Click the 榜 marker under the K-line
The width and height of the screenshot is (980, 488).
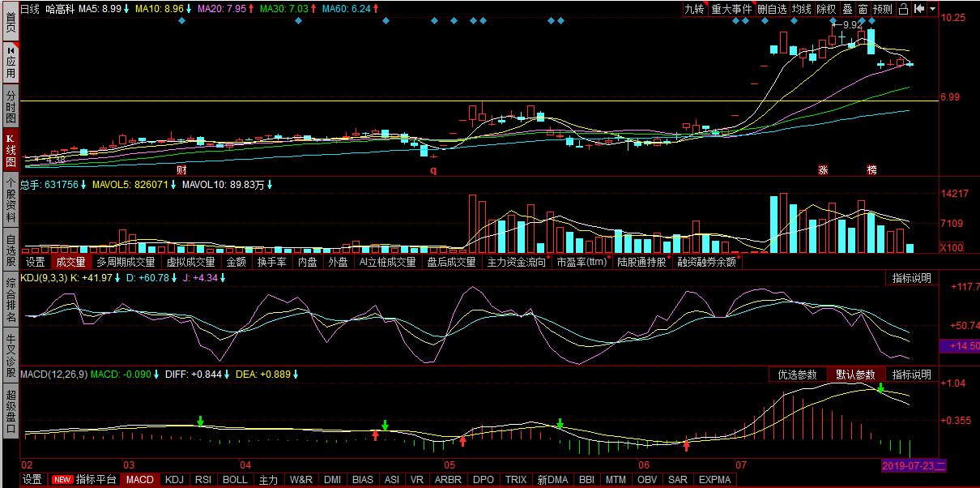click(871, 170)
